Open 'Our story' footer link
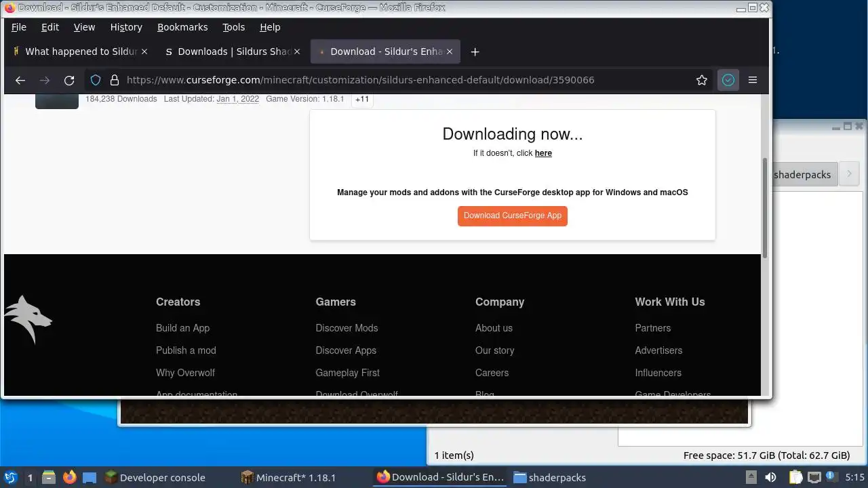868x488 pixels. (x=494, y=350)
